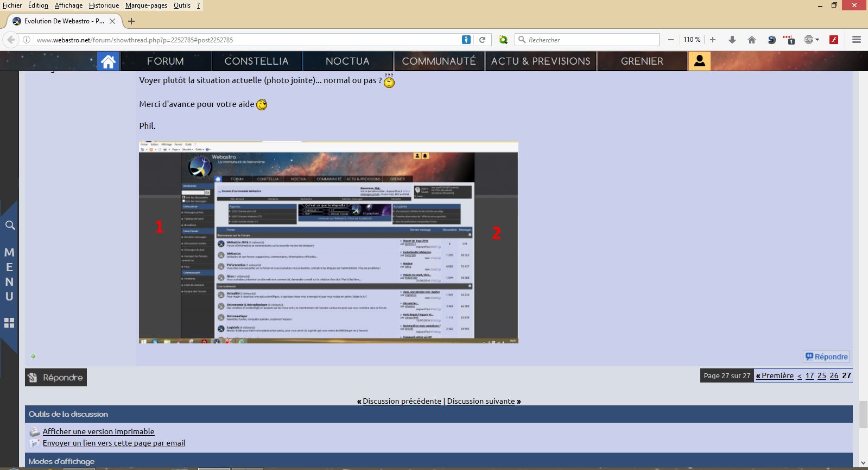Open the downloads arrow icon

732,40
